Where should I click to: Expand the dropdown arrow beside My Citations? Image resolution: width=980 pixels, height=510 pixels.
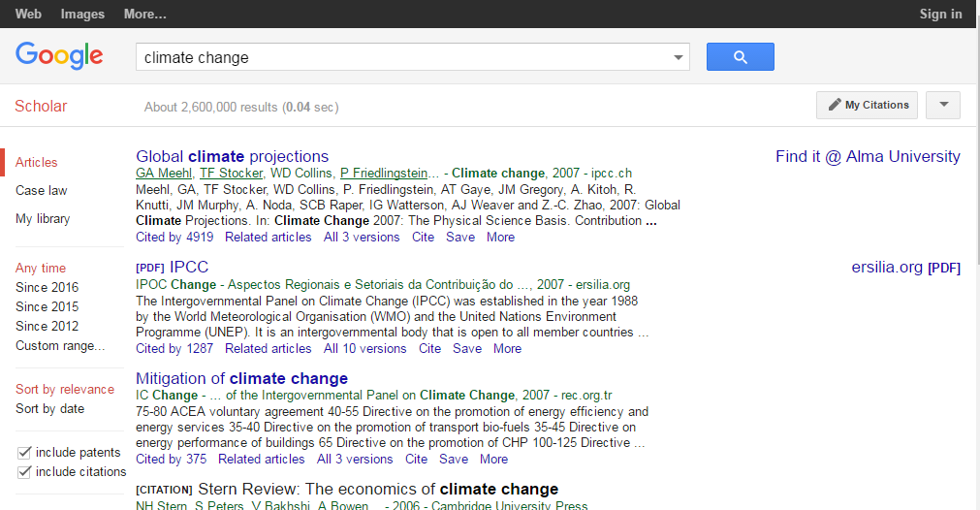click(943, 105)
